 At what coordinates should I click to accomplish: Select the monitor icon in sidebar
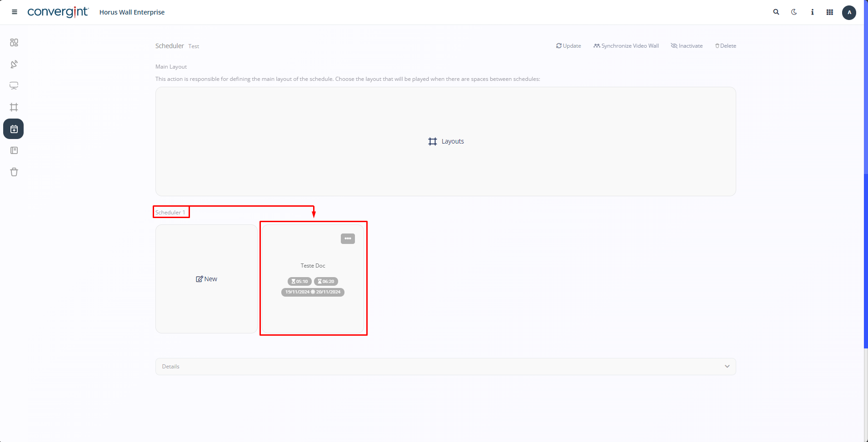[14, 86]
